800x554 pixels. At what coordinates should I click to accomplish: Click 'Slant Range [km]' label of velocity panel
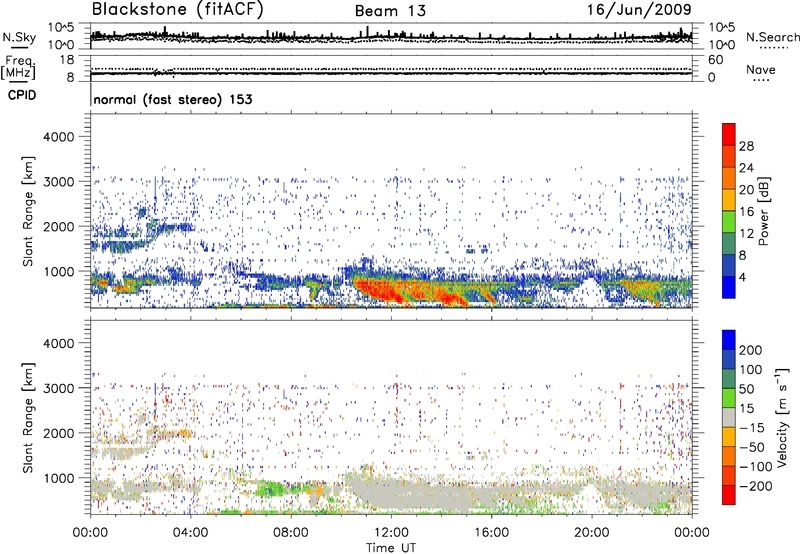coord(28,417)
